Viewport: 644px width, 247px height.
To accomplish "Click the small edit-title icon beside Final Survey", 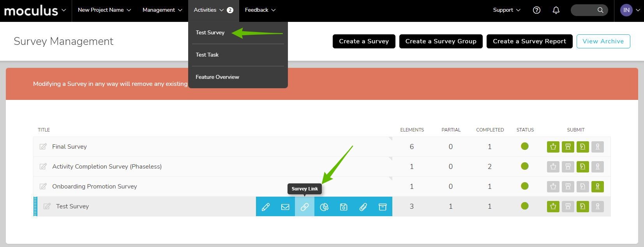I will point(43,147).
